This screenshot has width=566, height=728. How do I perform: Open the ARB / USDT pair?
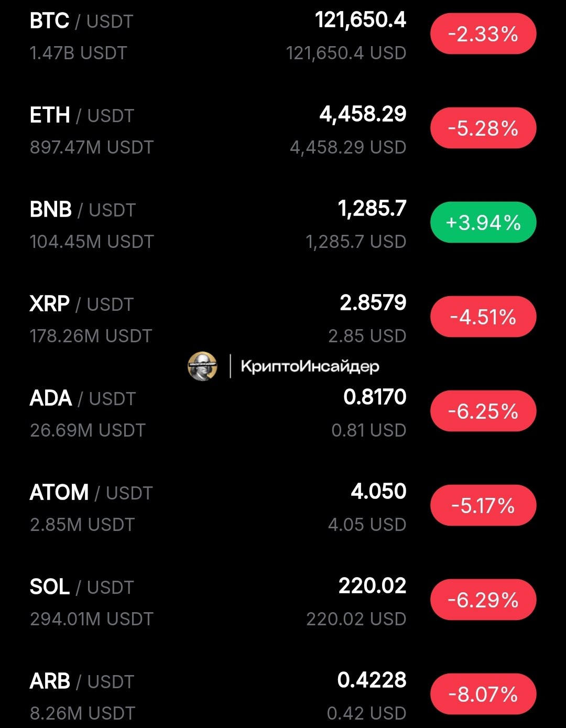point(82,682)
